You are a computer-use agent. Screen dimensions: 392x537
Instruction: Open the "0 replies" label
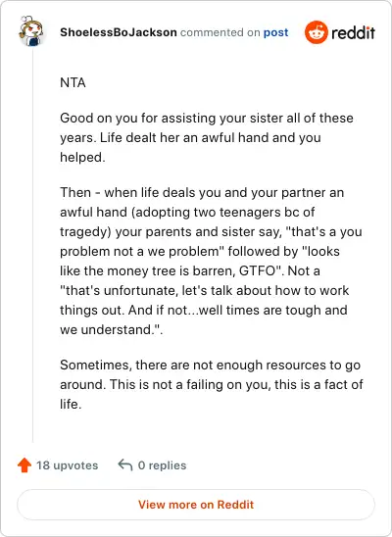point(162,465)
